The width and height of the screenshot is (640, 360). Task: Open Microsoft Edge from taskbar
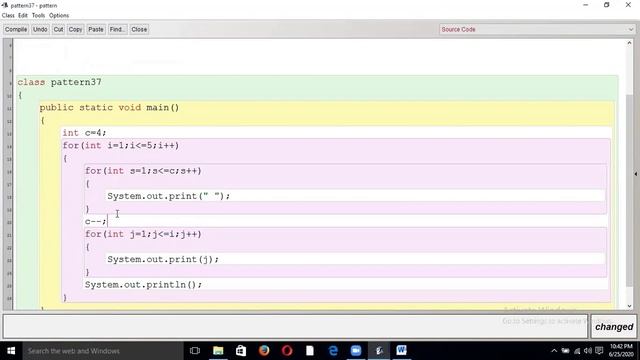333,351
